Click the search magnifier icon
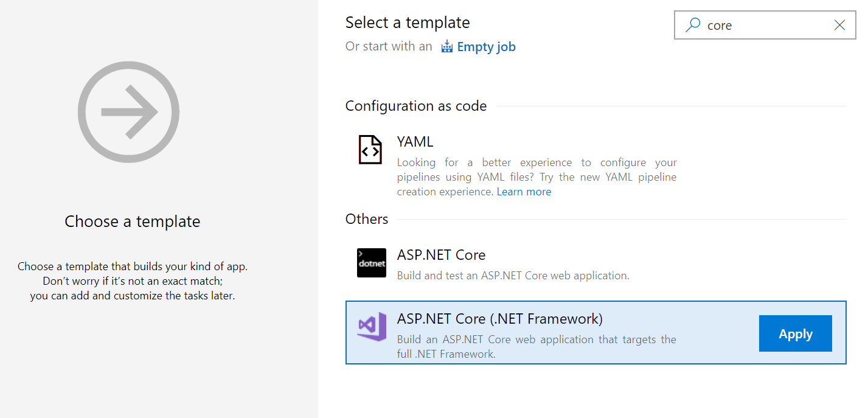Image resolution: width=868 pixels, height=418 pixels. tap(692, 25)
